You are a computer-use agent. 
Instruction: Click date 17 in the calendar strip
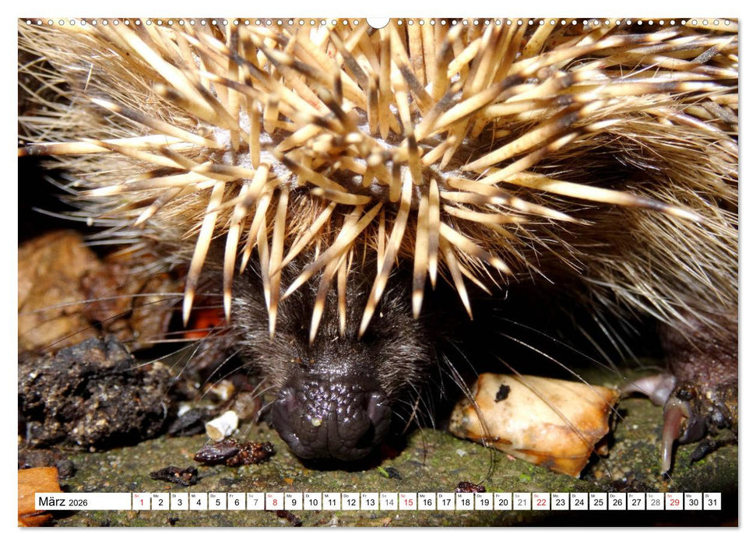(x=445, y=501)
